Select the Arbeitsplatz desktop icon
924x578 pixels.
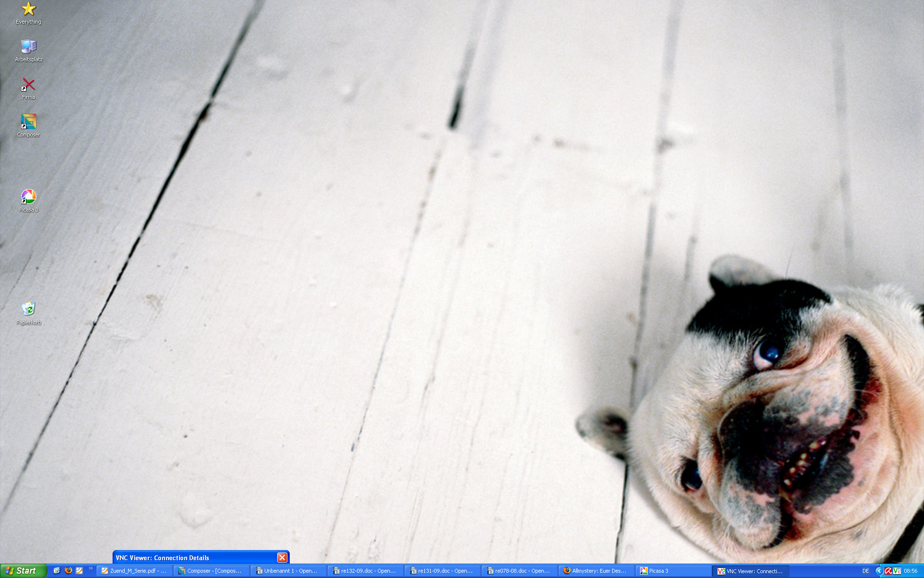[28, 51]
